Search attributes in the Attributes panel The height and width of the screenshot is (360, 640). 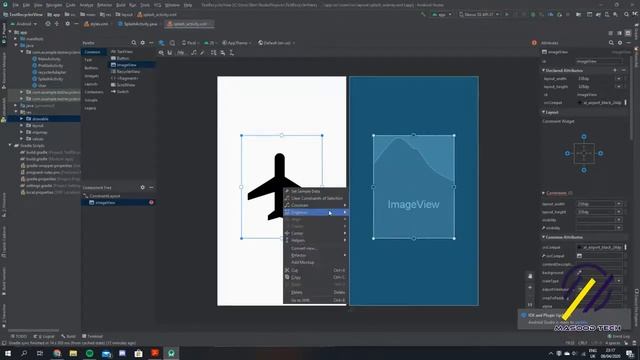tap(611, 43)
